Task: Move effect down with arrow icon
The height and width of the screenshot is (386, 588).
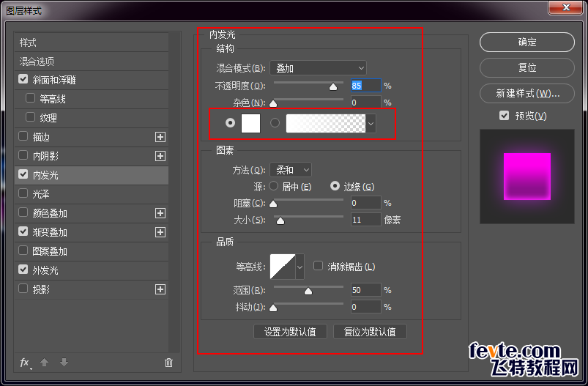Action: [x=64, y=363]
